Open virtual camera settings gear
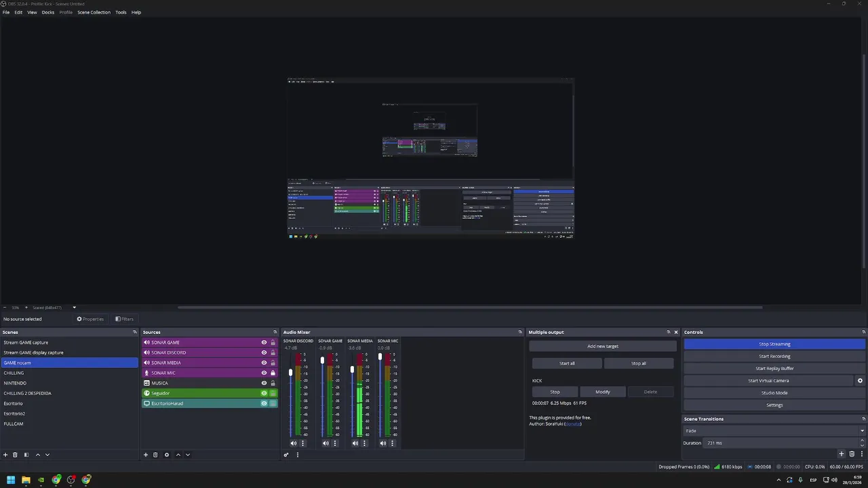This screenshot has width=868, height=488. point(861,381)
